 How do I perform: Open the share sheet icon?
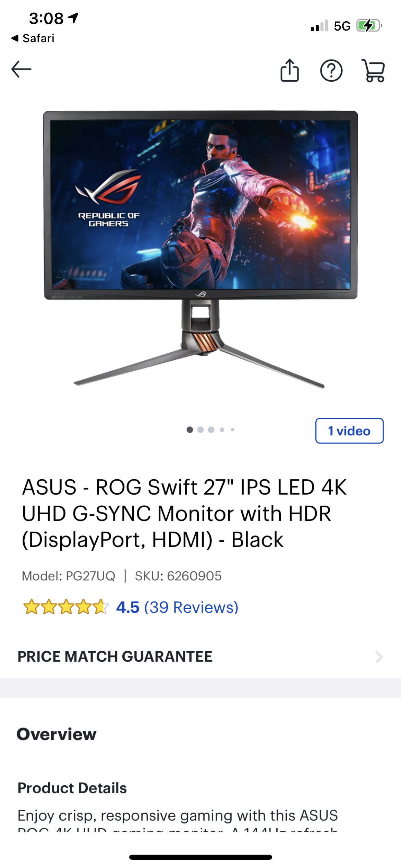click(x=290, y=70)
